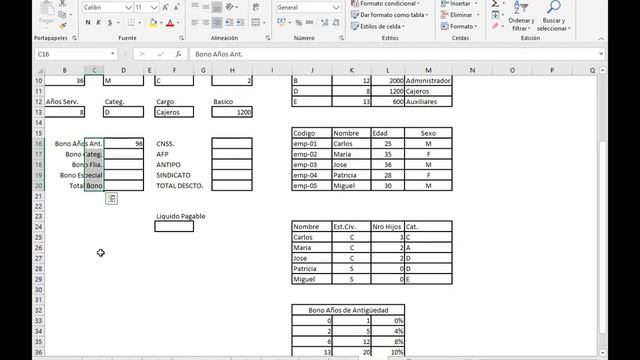Open the font color dropdown arrow
This screenshot has height=360, width=640.
(178, 23)
